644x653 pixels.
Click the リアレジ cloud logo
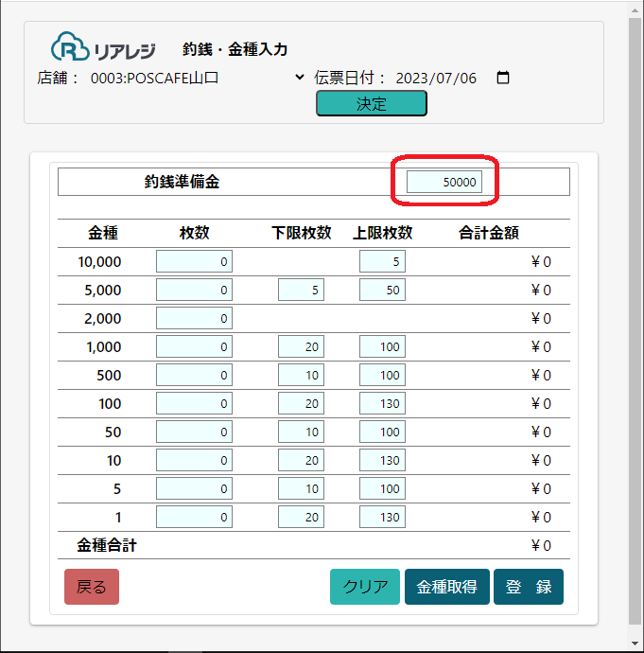click(103, 47)
